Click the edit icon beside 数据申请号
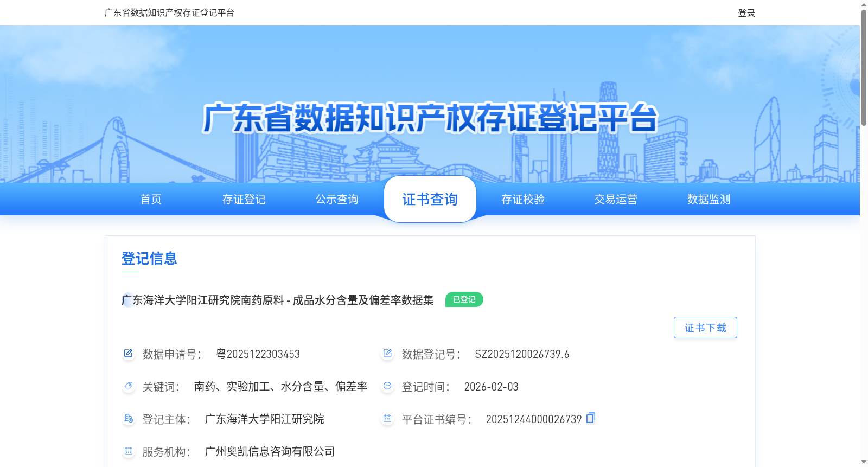Image resolution: width=868 pixels, height=467 pixels. coord(128,354)
